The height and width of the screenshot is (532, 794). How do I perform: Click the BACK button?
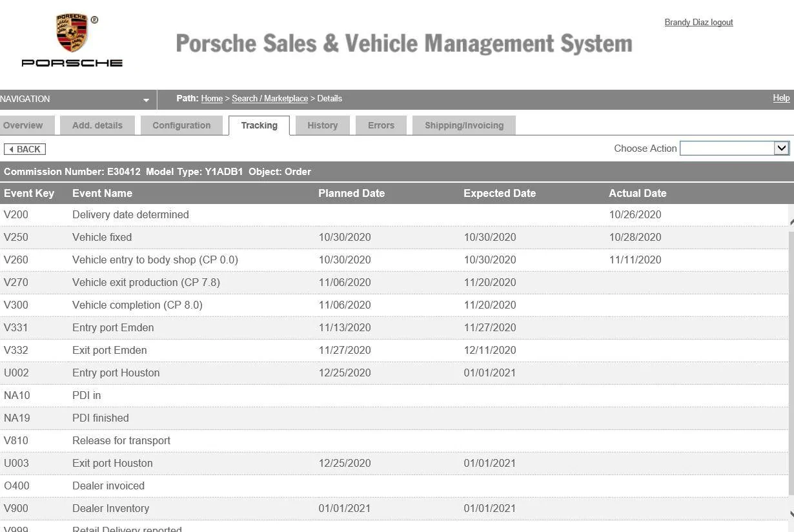[25, 149]
